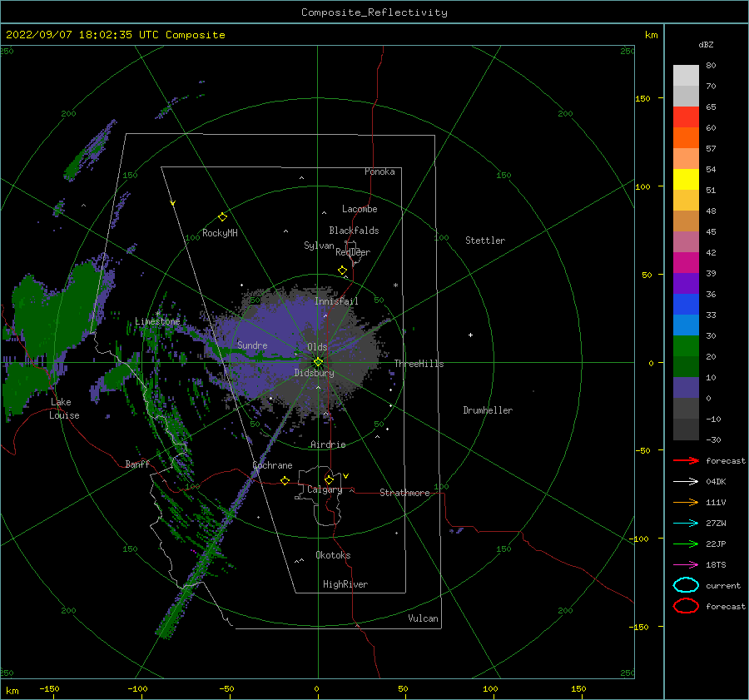Screen dimensions: 749x700
Task: Click the Banff label
Action: point(137,464)
